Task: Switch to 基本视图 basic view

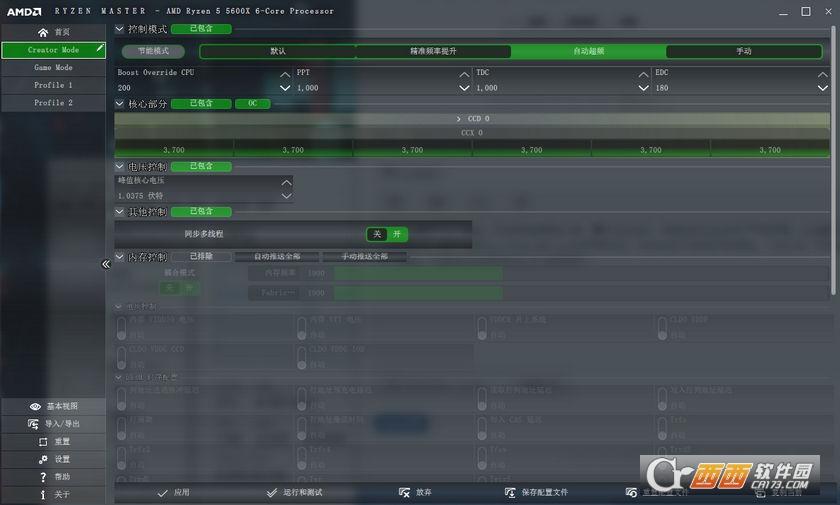Action: 53,406
